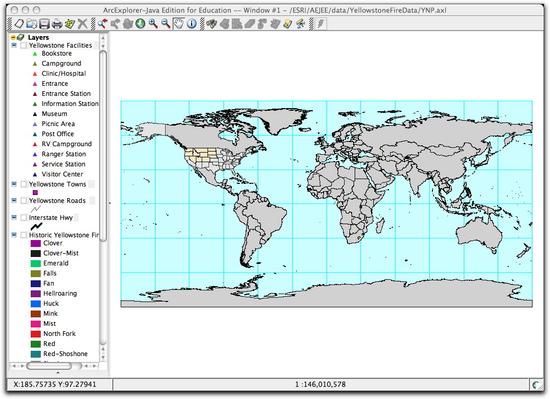This screenshot has width=550, height=399.
Task: Click the Open project folder icon
Action: 31,24
